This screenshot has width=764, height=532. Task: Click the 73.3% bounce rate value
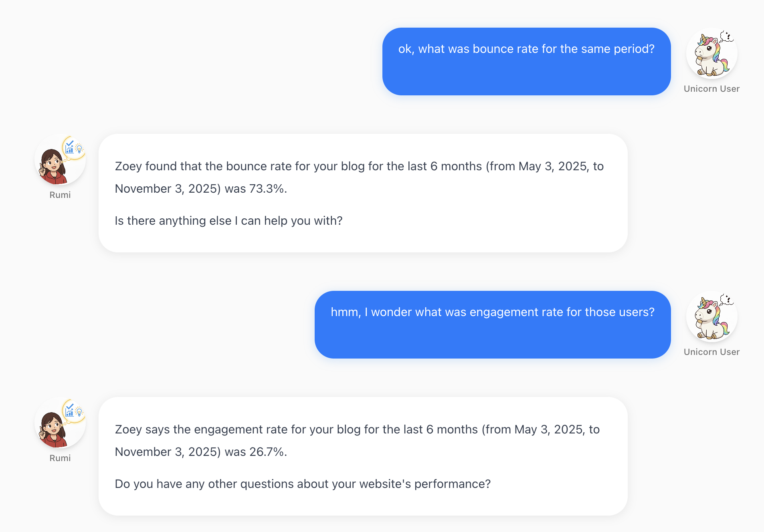(267, 189)
